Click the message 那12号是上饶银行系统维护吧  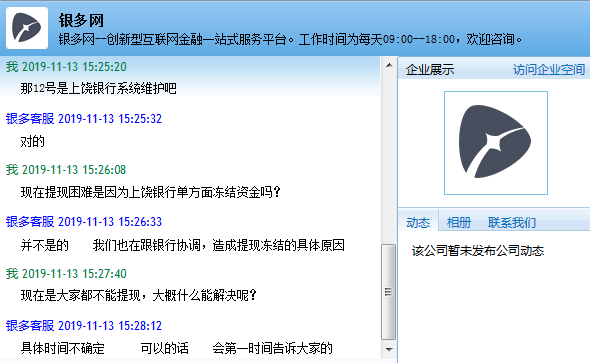[98, 88]
